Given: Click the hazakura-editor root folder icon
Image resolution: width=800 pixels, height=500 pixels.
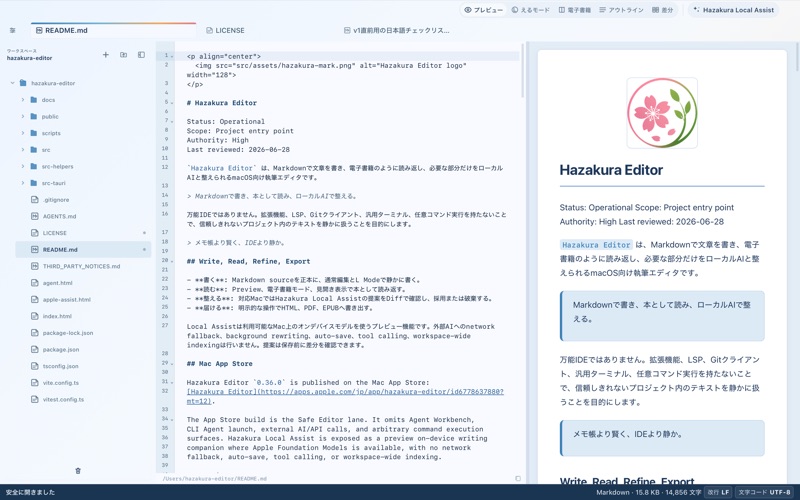Looking at the screenshot, I should point(22,83).
